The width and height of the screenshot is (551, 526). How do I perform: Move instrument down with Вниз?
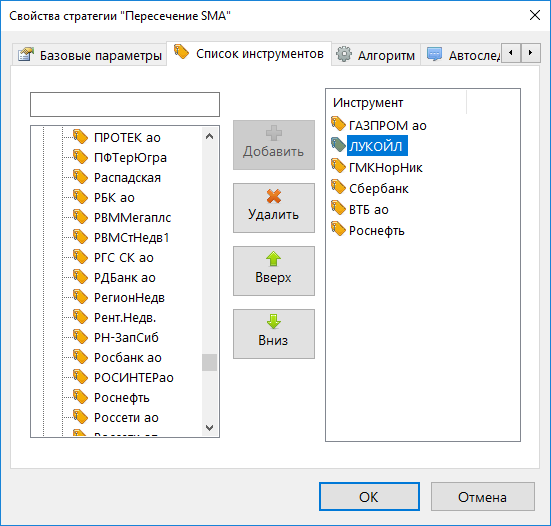pyautogui.click(x=274, y=334)
